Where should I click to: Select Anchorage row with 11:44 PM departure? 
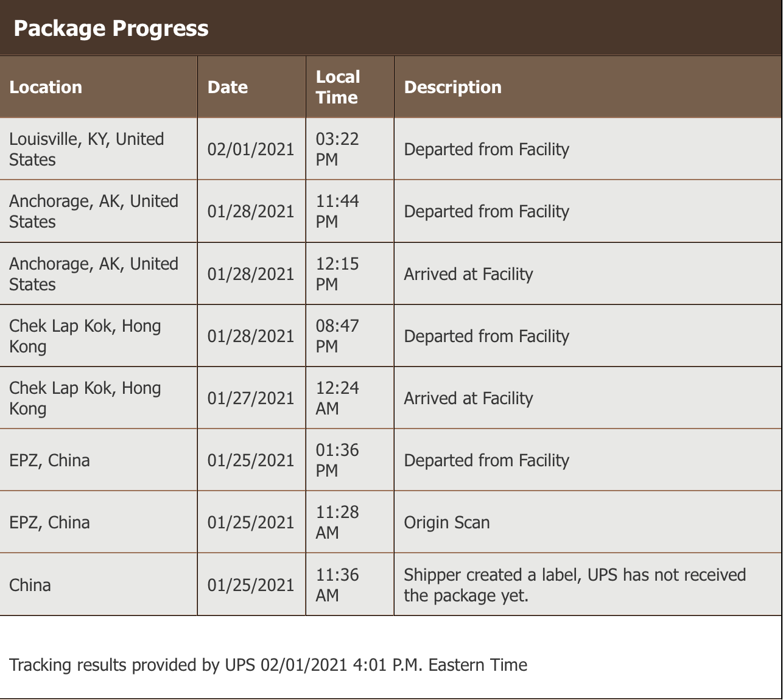click(94, 211)
